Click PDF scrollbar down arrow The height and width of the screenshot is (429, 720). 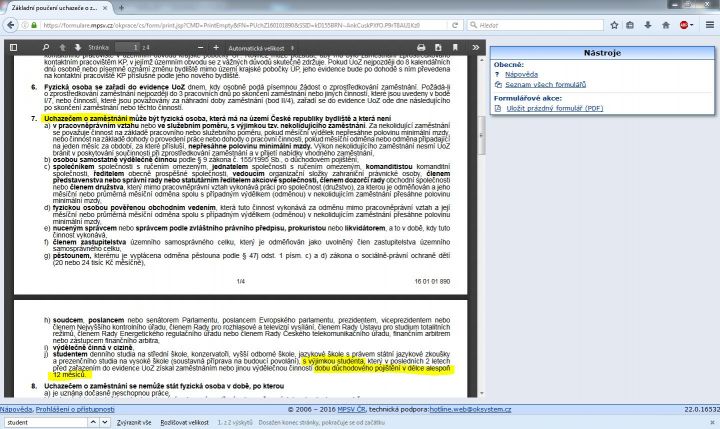[482, 394]
